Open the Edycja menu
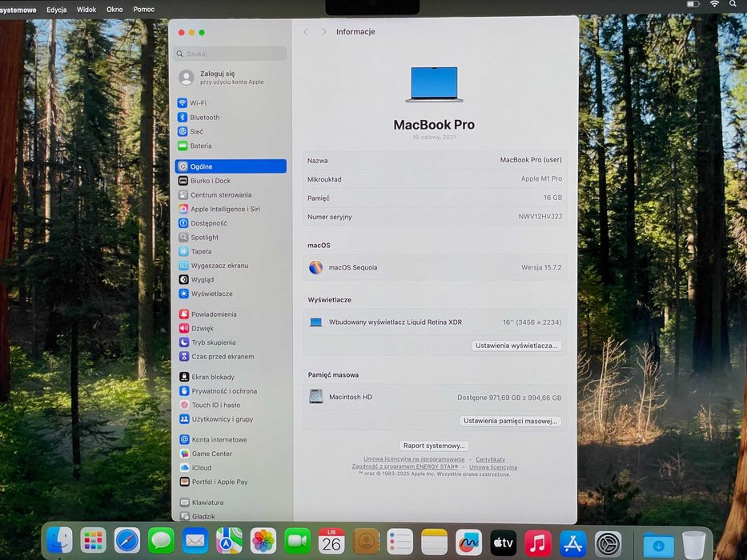 click(x=57, y=10)
